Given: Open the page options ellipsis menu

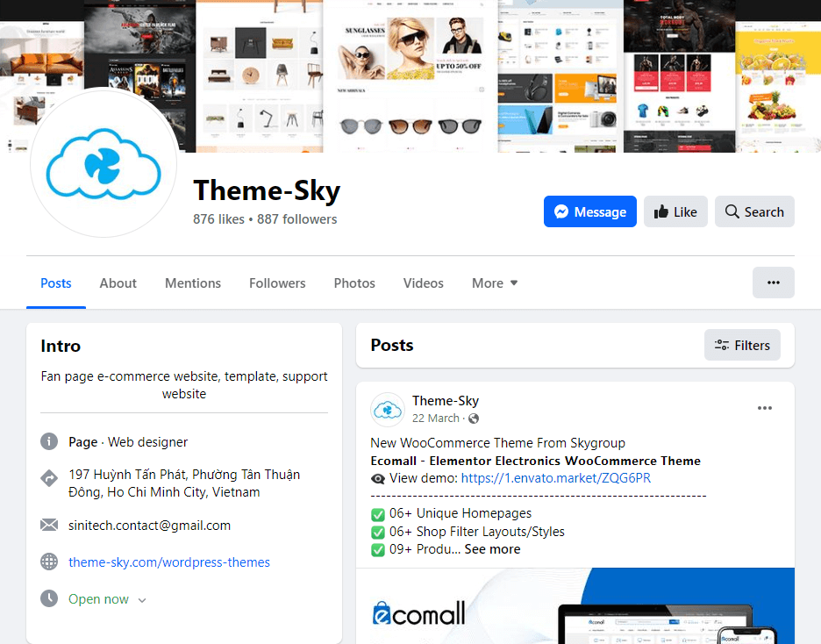Looking at the screenshot, I should click(773, 283).
